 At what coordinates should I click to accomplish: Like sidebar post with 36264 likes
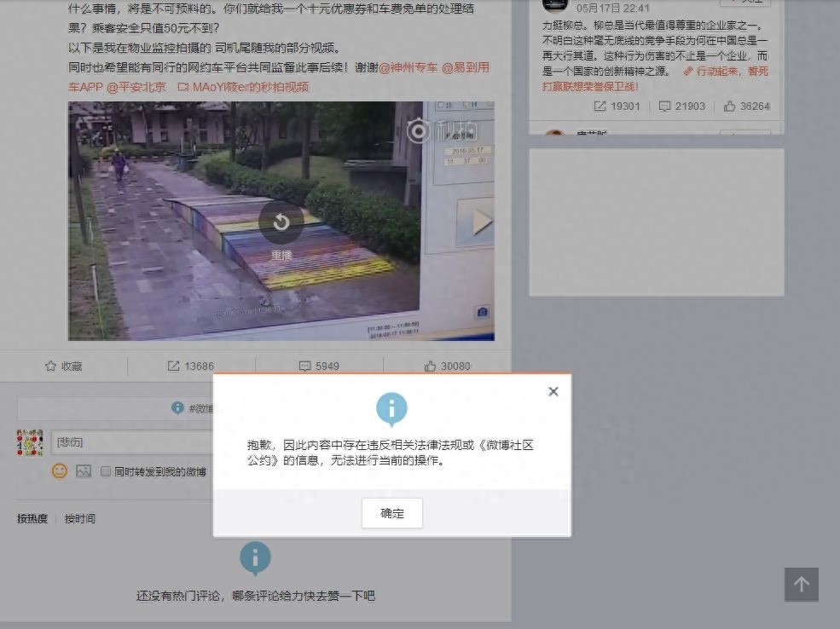click(x=747, y=106)
